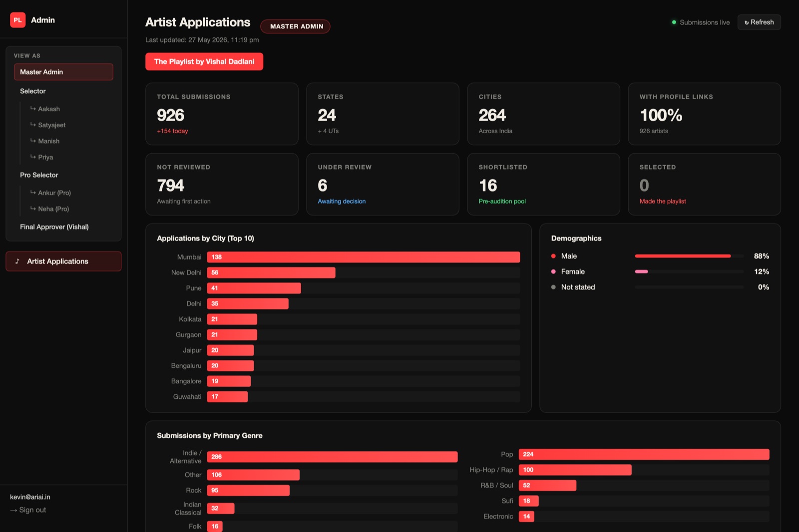Click the Electronic genre bar showing 14
The height and width of the screenshot is (532, 799).
click(526, 516)
